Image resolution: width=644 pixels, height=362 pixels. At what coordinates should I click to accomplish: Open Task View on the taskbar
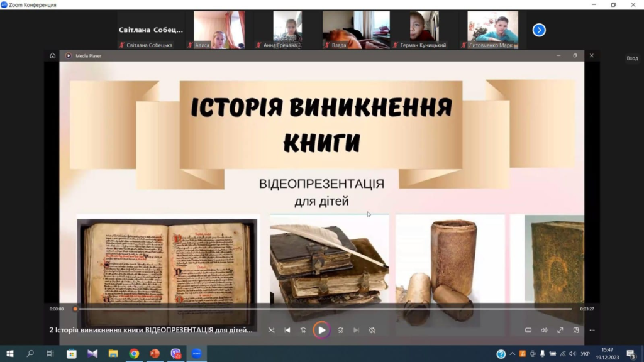50,353
